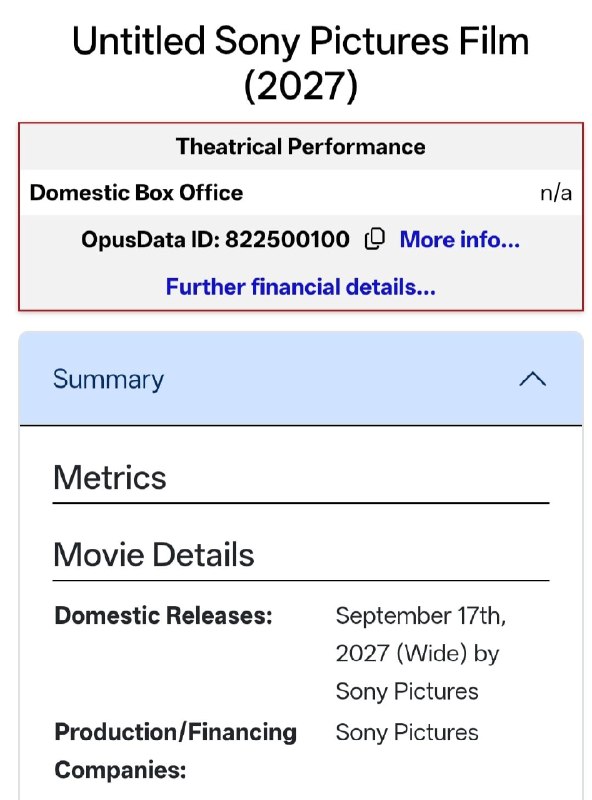This screenshot has height=800, width=592.
Task: Click the Domestic Box Office label
Action: [x=136, y=192]
